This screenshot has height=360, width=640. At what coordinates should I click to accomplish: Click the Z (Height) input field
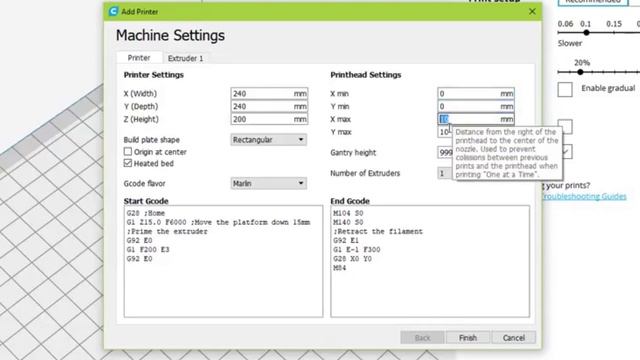point(269,119)
